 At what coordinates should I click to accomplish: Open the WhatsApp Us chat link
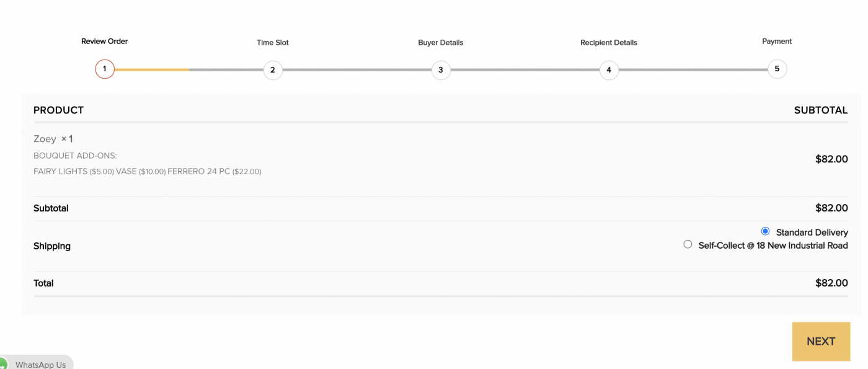(x=40, y=365)
